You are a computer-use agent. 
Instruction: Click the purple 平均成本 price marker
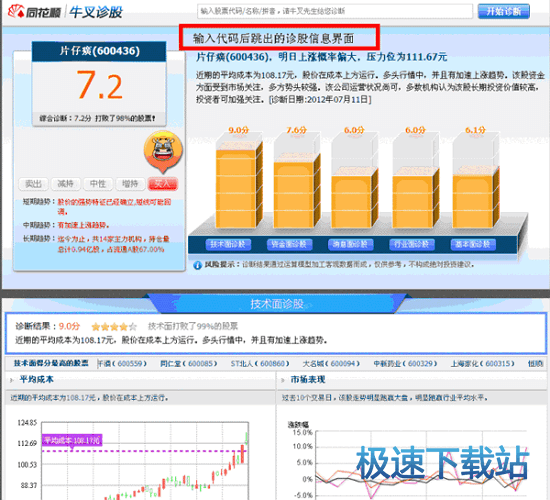72,440
